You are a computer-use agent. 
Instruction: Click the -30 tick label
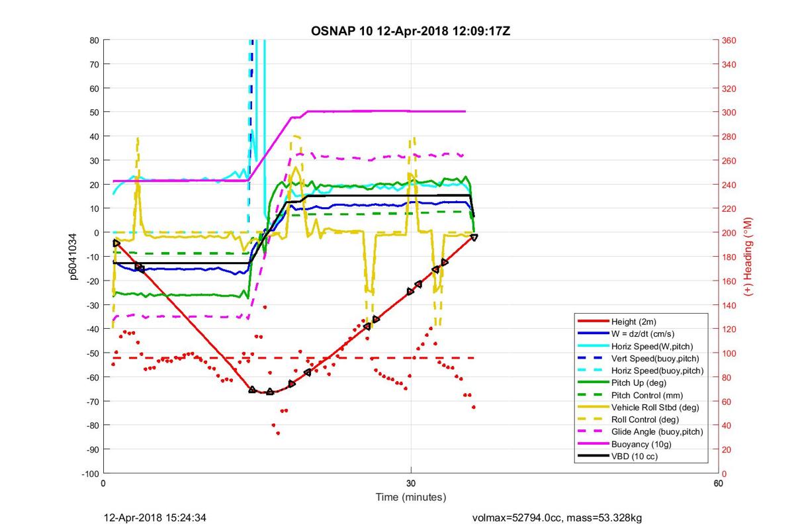92,305
